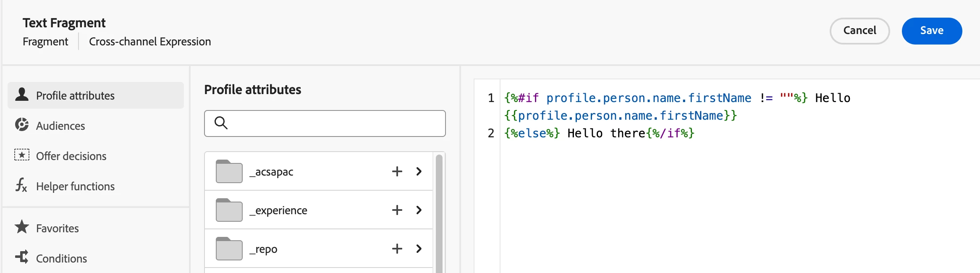This screenshot has height=273, width=980.
Task: Save the text fragment
Action: click(x=932, y=31)
